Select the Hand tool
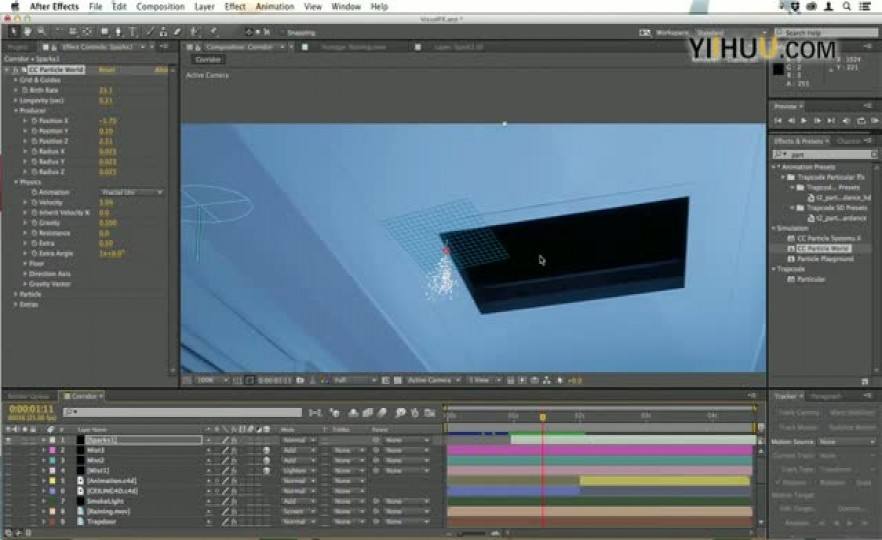This screenshot has width=882, height=540. tap(27, 32)
